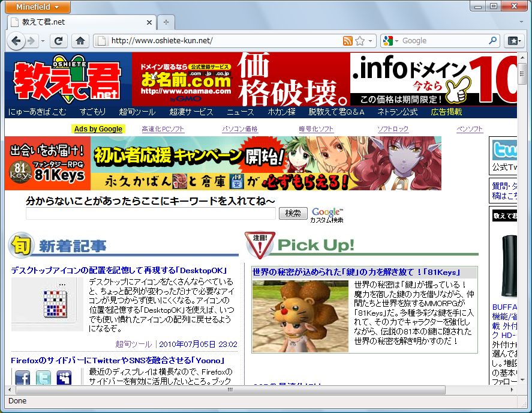Click the 新着記事 section heading
This screenshot has width=532, height=413.
click(73, 246)
